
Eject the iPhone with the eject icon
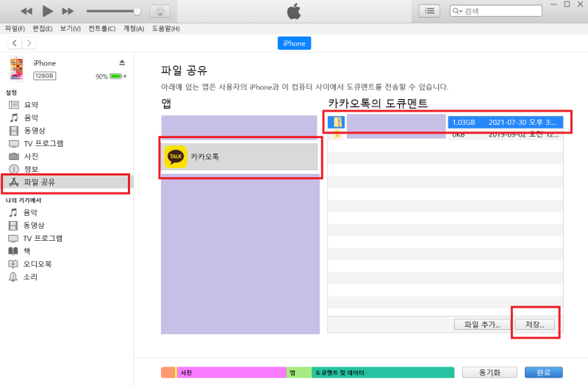(122, 62)
